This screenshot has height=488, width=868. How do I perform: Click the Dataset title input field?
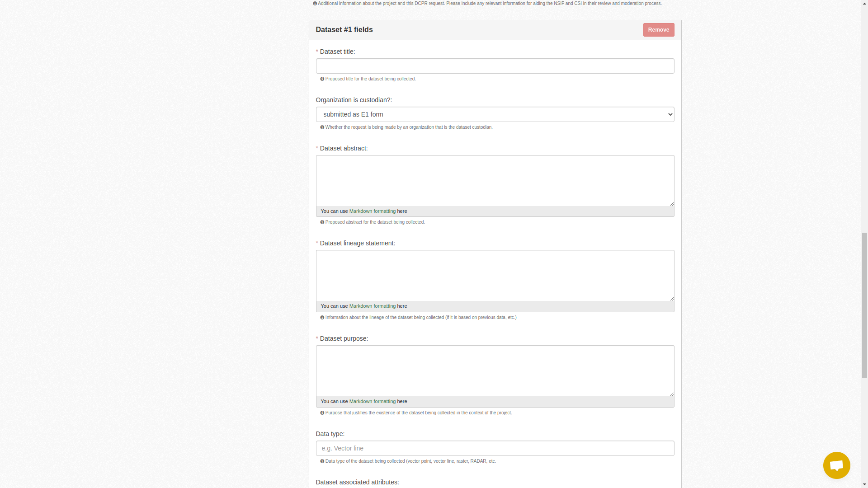point(495,66)
